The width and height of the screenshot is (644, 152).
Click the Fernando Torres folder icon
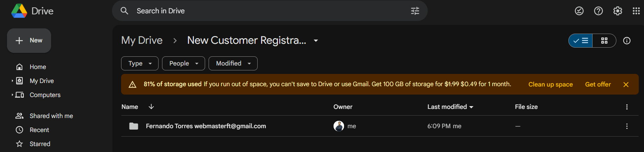tap(134, 126)
